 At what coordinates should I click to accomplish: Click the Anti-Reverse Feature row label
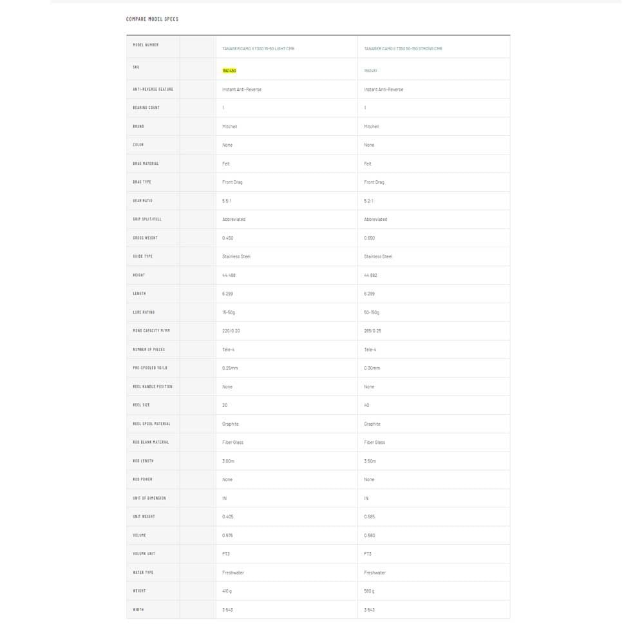click(153, 89)
